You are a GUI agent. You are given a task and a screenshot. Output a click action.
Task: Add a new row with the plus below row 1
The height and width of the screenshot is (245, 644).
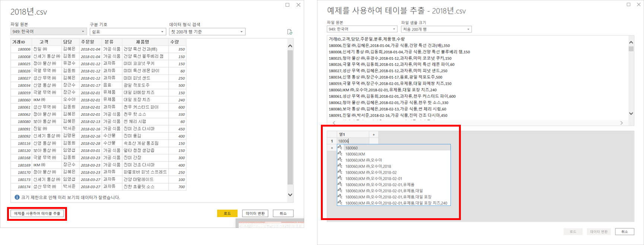coord(332,148)
